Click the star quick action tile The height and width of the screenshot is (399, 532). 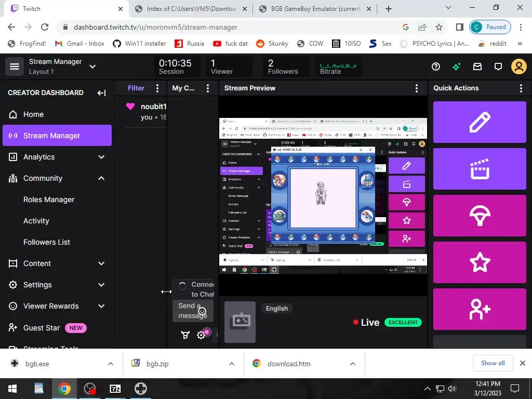pyautogui.click(x=480, y=262)
